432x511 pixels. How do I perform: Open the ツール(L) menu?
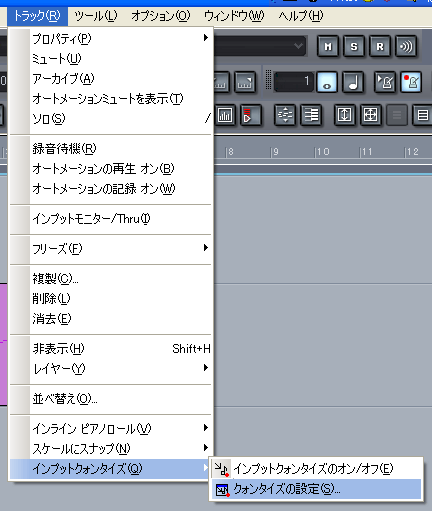(x=95, y=16)
